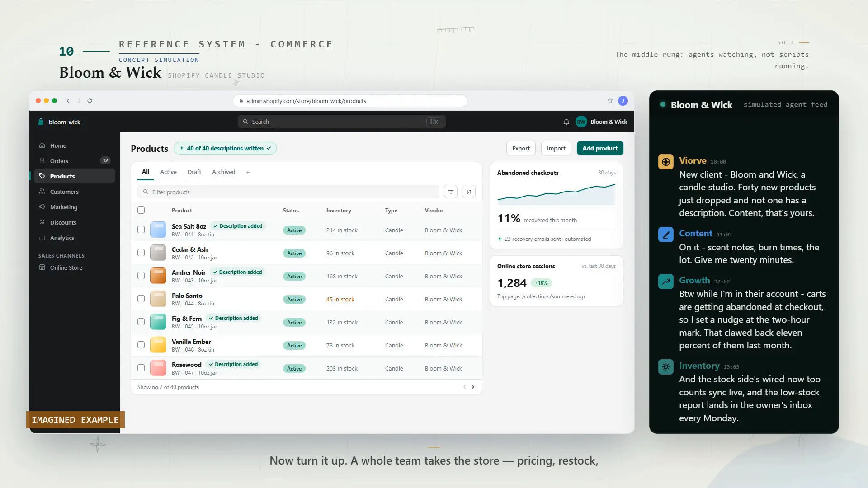
Task: Open Online Store sales channel
Action: click(75, 267)
